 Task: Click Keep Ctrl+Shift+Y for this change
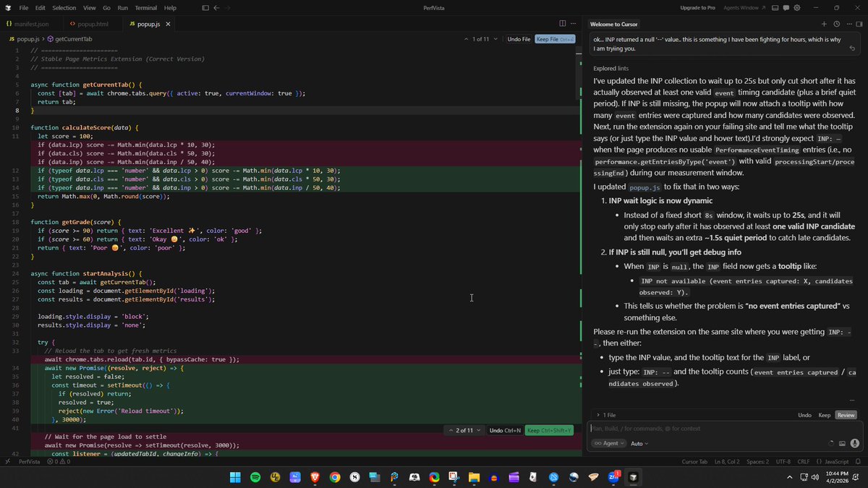[x=549, y=430]
